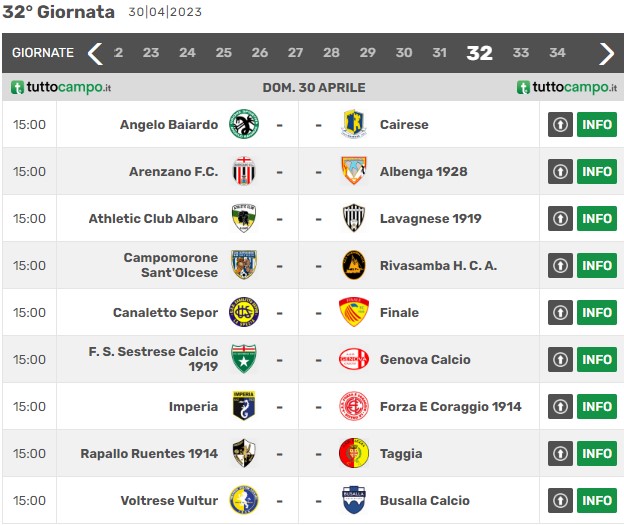Open INFO for Imperia vs Forza E Coraggio
This screenshot has height=525, width=624.
[597, 406]
